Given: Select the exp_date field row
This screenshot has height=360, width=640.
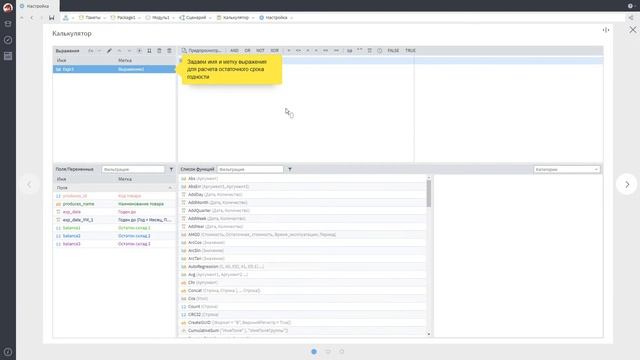Looking at the screenshot, I should pos(114,212).
